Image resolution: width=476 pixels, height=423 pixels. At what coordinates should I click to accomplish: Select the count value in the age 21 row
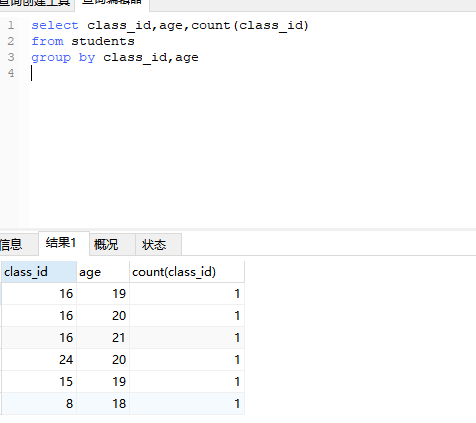(x=187, y=338)
